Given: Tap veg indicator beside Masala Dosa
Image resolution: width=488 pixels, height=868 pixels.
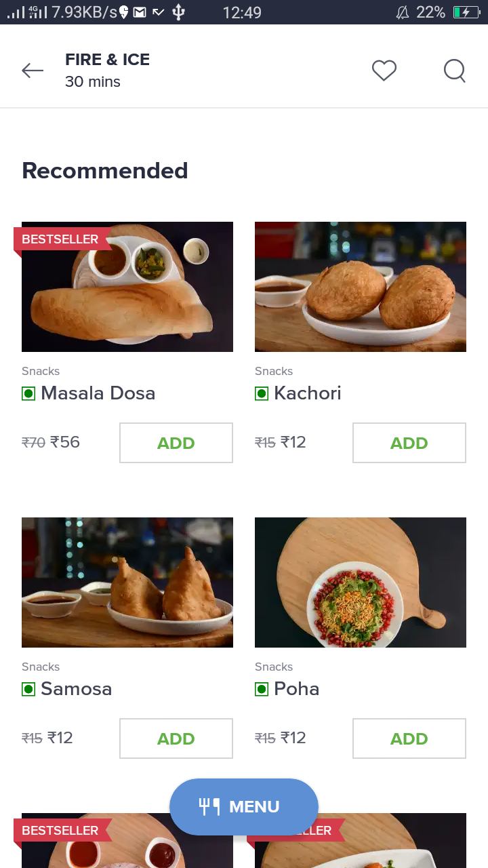Looking at the screenshot, I should click(28, 393).
